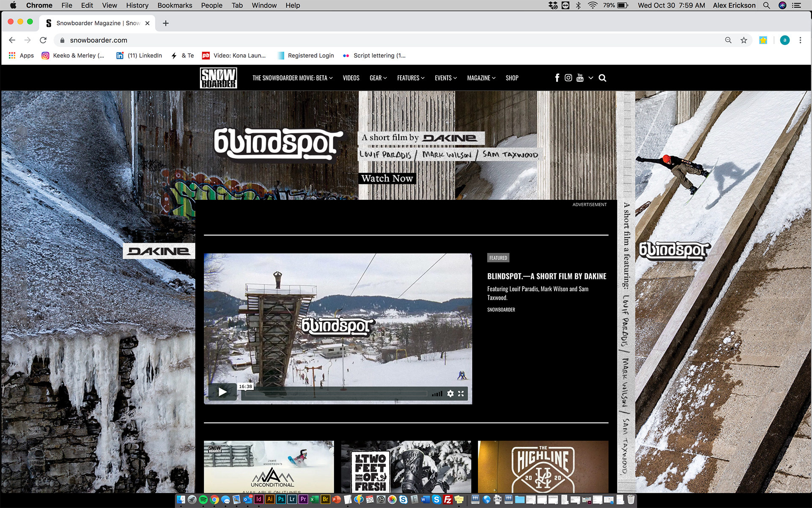Open Apps bookmarks shortcut

[x=21, y=55]
